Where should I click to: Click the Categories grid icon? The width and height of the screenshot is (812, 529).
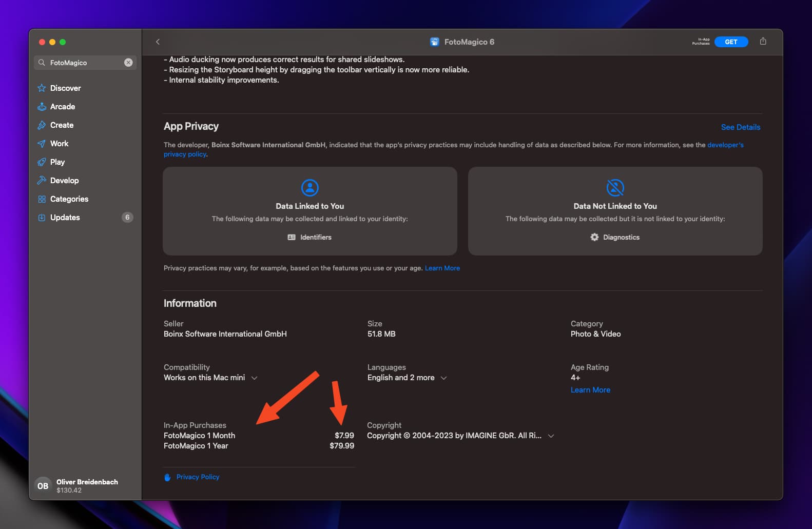(x=42, y=199)
